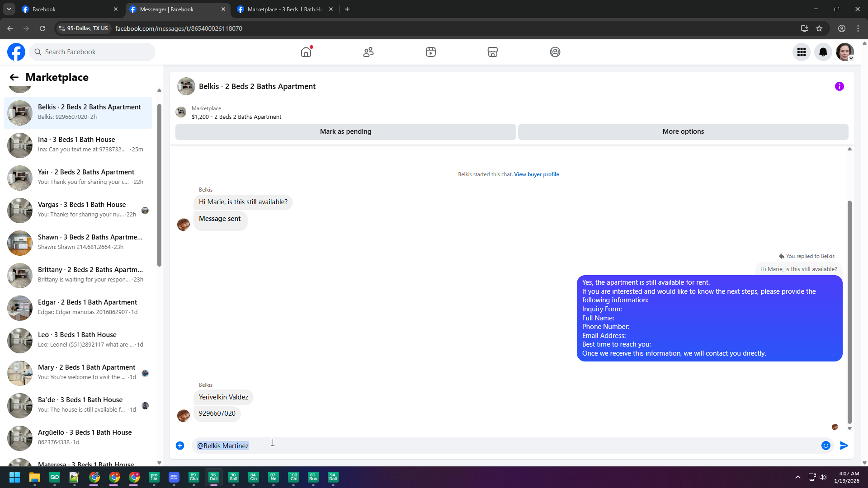
Task: Open View buyer profile link
Action: (537, 174)
